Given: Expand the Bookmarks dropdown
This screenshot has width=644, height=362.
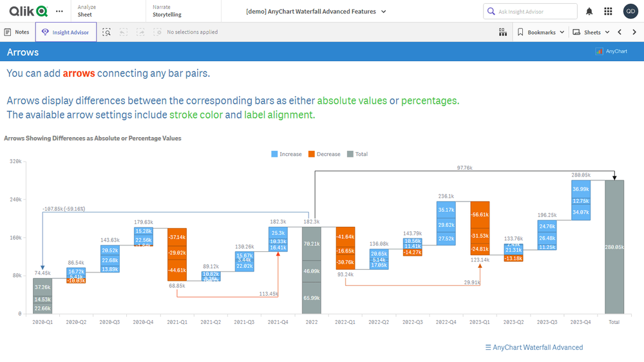Looking at the screenshot, I should click(541, 32).
